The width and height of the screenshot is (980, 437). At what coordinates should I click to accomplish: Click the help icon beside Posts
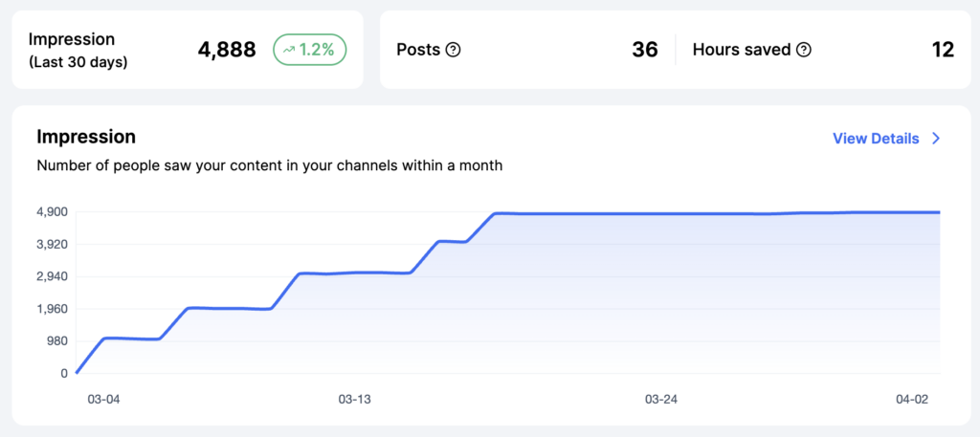pos(454,50)
